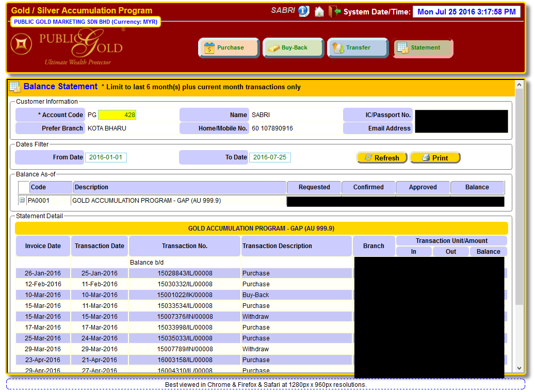Click the Branch column header
This screenshot has height=392, width=535.
click(374, 246)
